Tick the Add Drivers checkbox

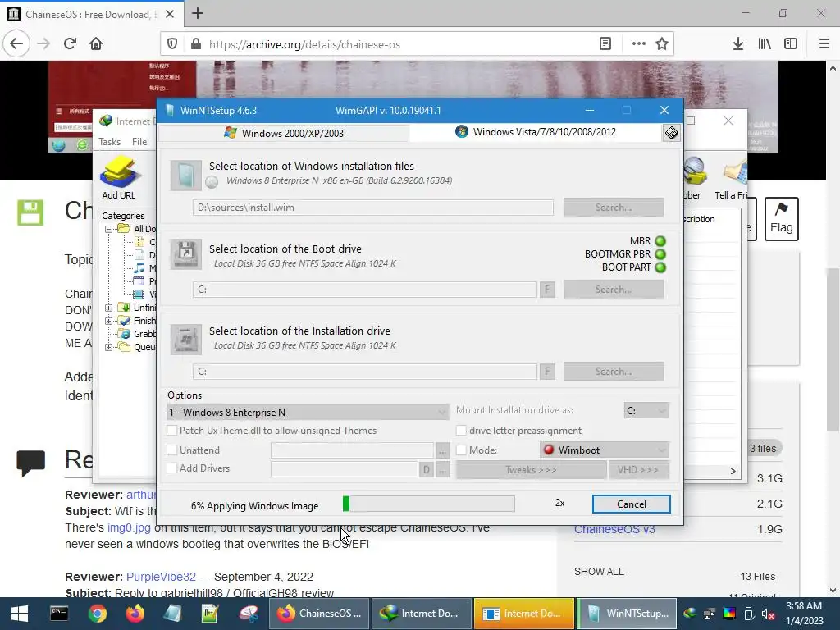click(172, 468)
